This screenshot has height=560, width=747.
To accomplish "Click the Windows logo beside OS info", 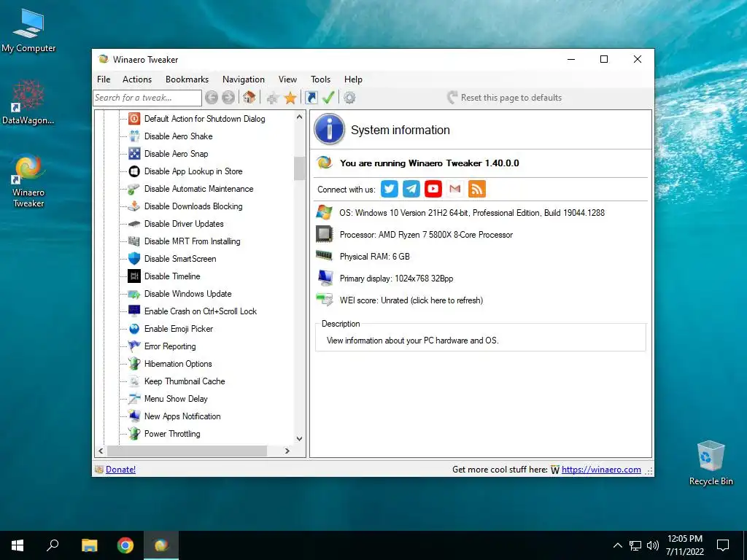I will [325, 212].
